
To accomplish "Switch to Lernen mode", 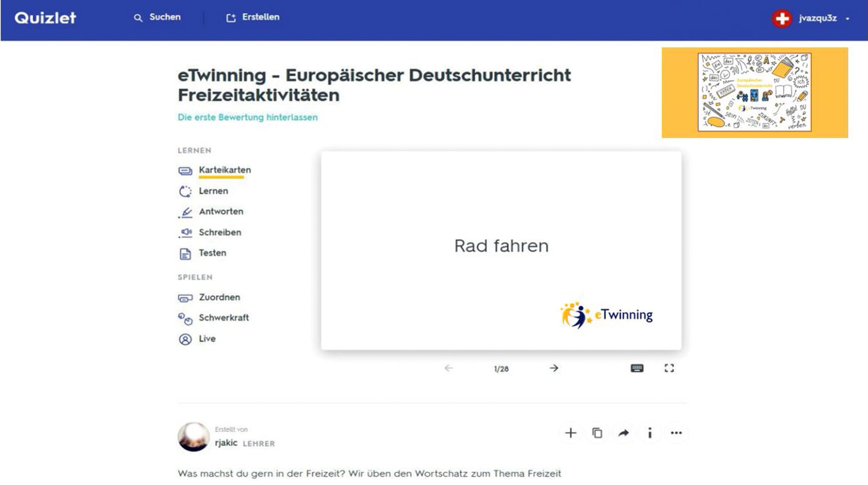I will [x=213, y=191].
